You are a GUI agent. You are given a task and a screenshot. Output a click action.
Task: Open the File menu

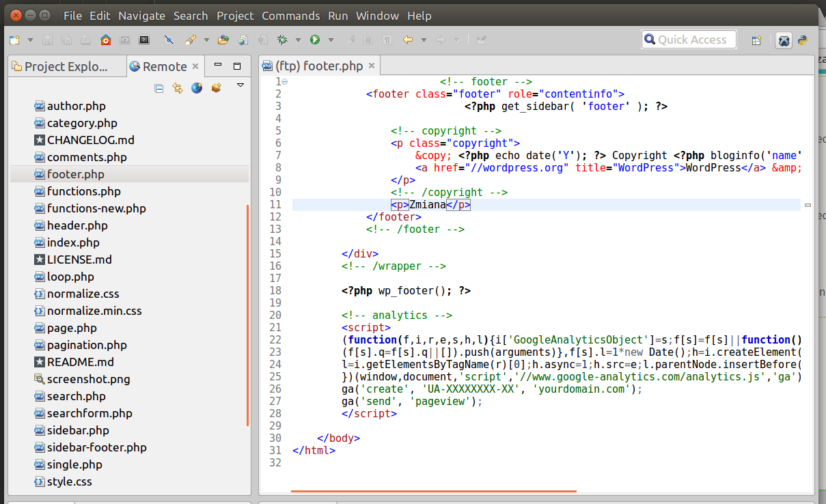pyautogui.click(x=72, y=16)
